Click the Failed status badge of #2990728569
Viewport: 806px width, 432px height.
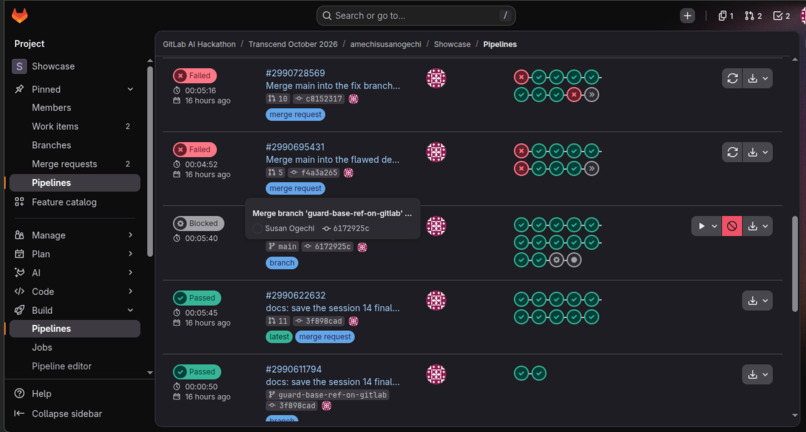pos(195,76)
